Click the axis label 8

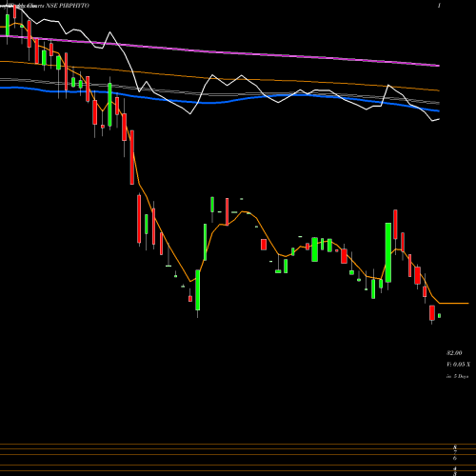pos(455,447)
